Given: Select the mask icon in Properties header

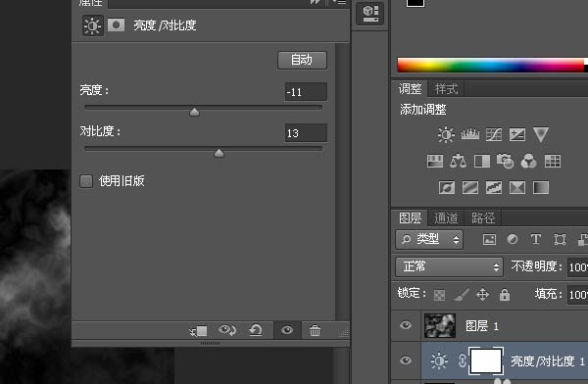Looking at the screenshot, I should (116, 25).
